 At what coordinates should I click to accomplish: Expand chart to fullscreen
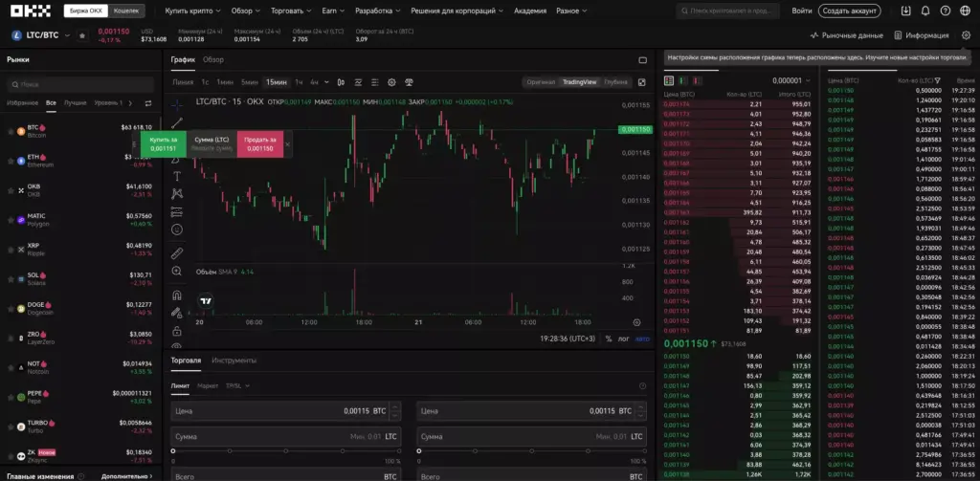[x=642, y=82]
